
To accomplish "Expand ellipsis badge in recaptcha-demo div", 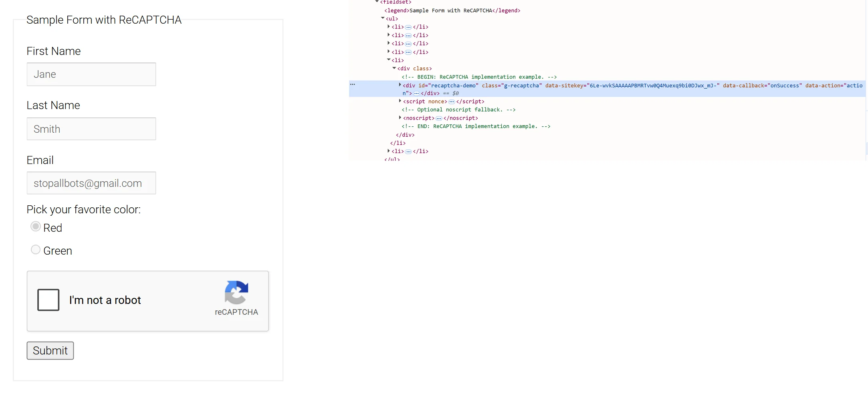I will click(x=416, y=93).
